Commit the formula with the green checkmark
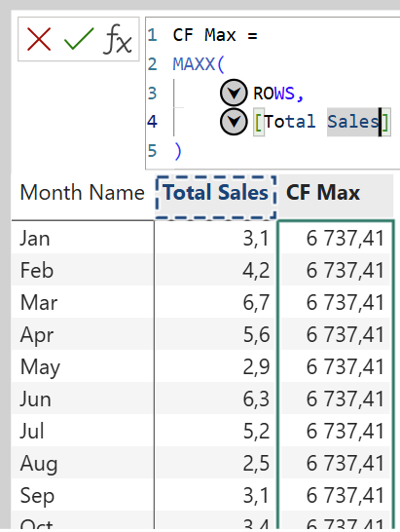The width and height of the screenshot is (400, 532). pos(79,39)
